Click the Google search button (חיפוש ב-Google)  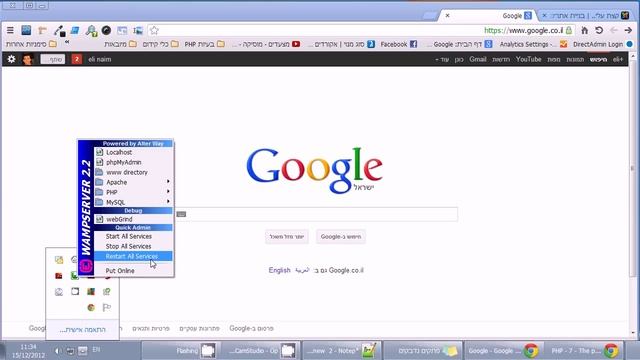341,237
